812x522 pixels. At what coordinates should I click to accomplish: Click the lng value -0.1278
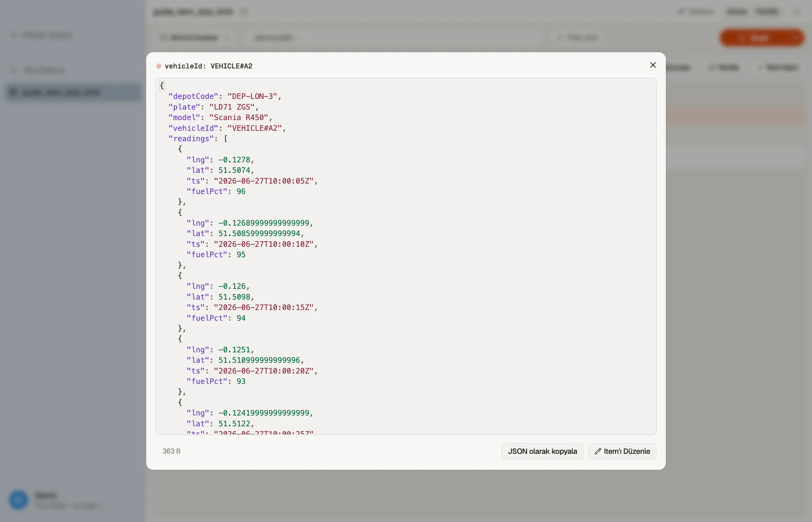[x=234, y=160]
